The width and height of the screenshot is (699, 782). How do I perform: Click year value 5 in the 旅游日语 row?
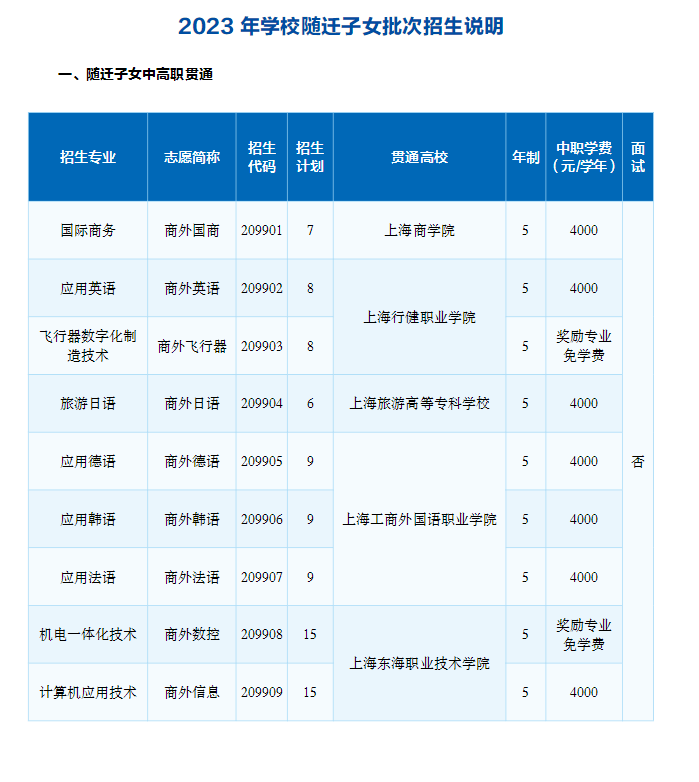[525, 403]
